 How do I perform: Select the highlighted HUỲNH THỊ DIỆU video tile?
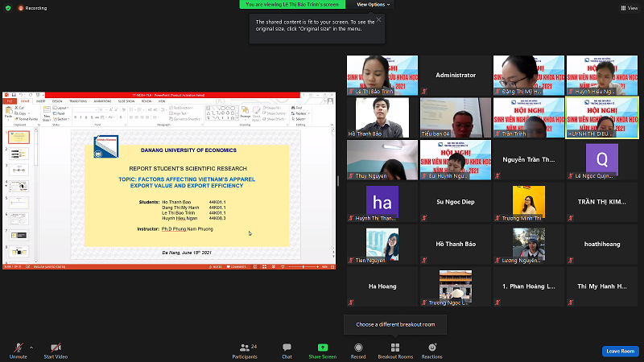coord(602,117)
